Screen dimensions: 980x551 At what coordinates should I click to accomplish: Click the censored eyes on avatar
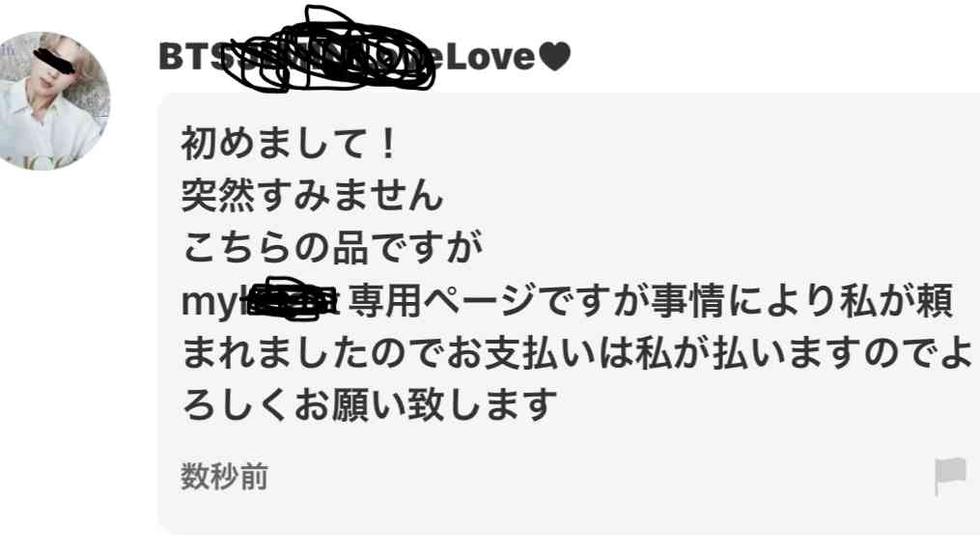click(55, 58)
